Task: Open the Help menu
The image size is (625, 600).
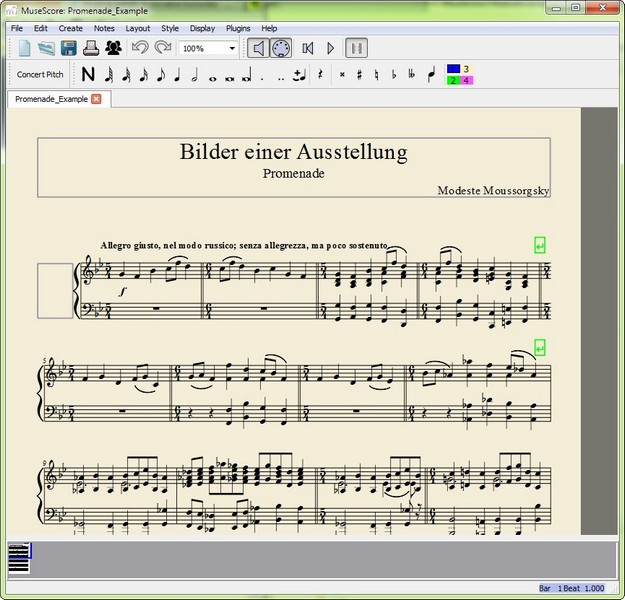Action: click(269, 28)
